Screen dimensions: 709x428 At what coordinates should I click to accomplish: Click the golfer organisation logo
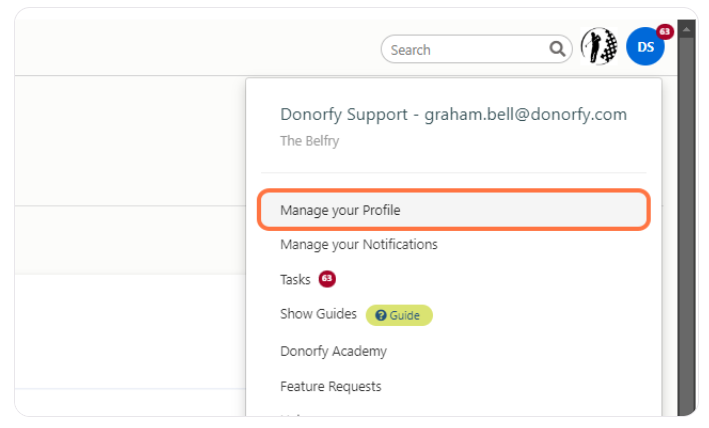(x=599, y=46)
